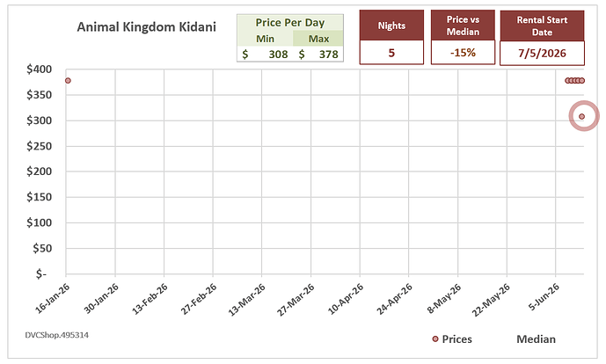Viewport: 606px width, 364px height.
Task: Click the $400 axis label
Action: 39,69
